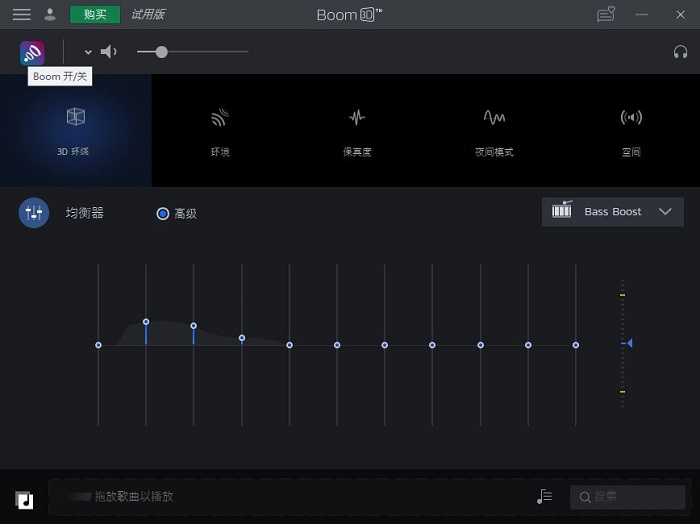Click the spatial broadcast icon
The height and width of the screenshot is (524, 700).
[631, 117]
